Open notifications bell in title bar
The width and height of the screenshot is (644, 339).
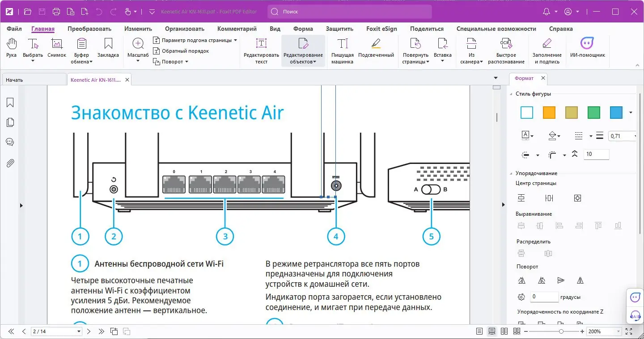coord(547,12)
